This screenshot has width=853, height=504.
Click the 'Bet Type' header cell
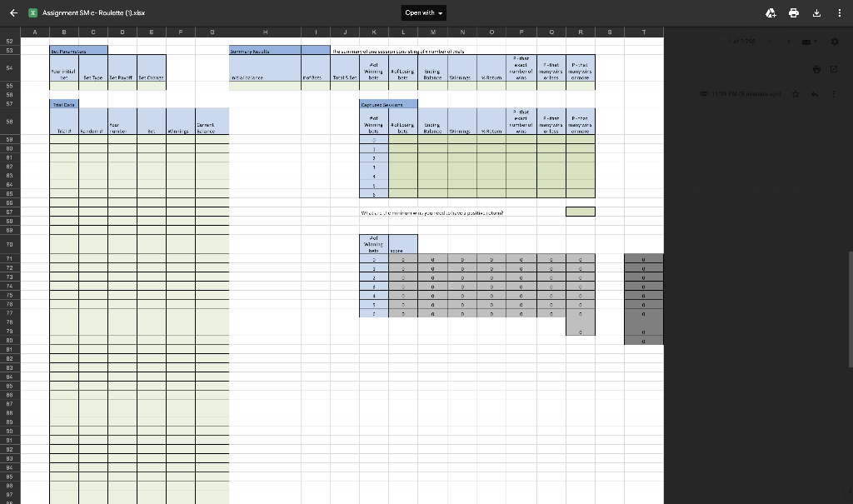tap(93, 68)
